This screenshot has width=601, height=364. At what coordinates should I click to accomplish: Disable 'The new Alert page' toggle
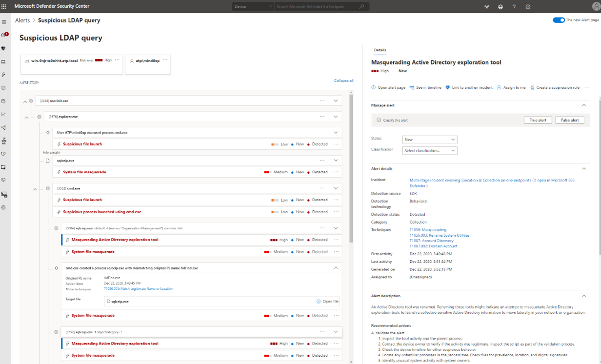[x=558, y=20]
